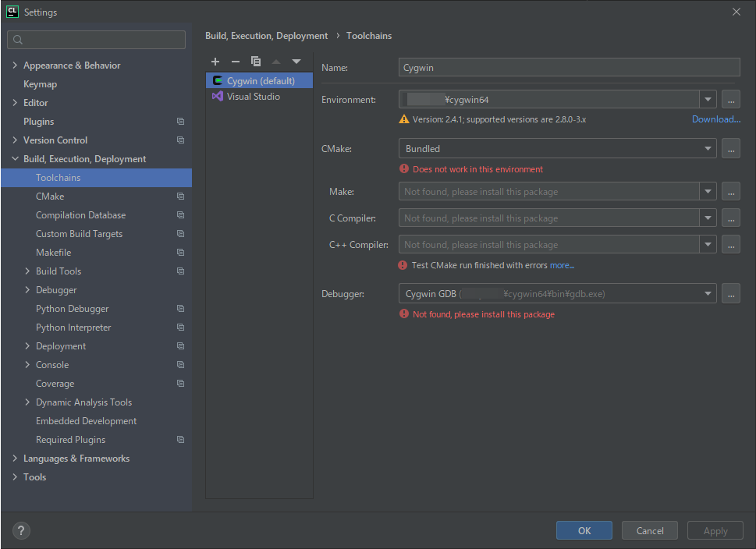Click the 'more...' link for CMake errors
Viewport: 756px width, 549px height.
click(562, 265)
